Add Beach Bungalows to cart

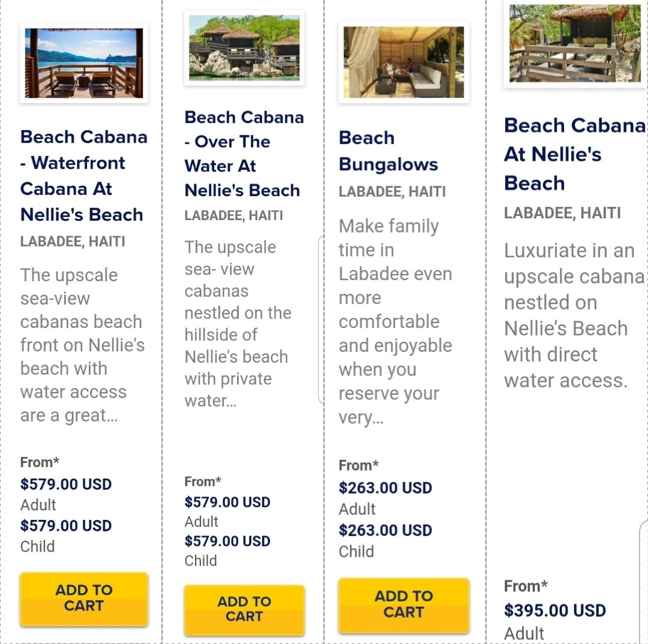click(404, 605)
